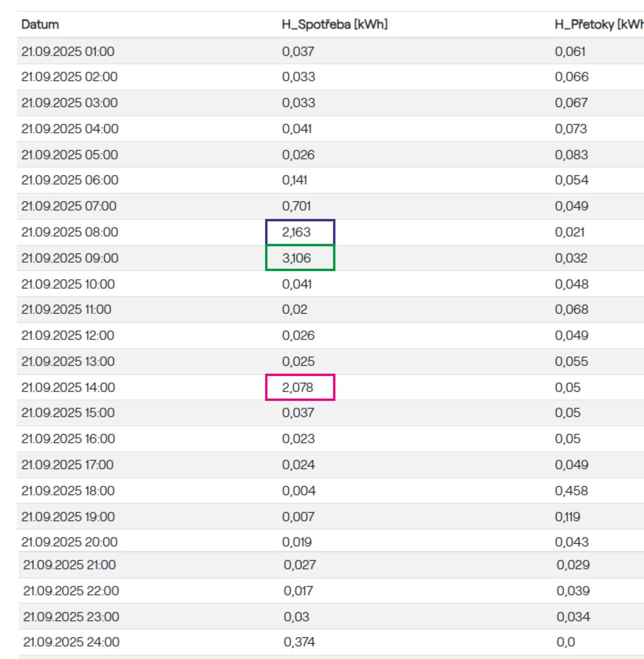Select the green-outlined cell with value 3,106
Screen dimensions: 644x659
[x=300, y=258]
